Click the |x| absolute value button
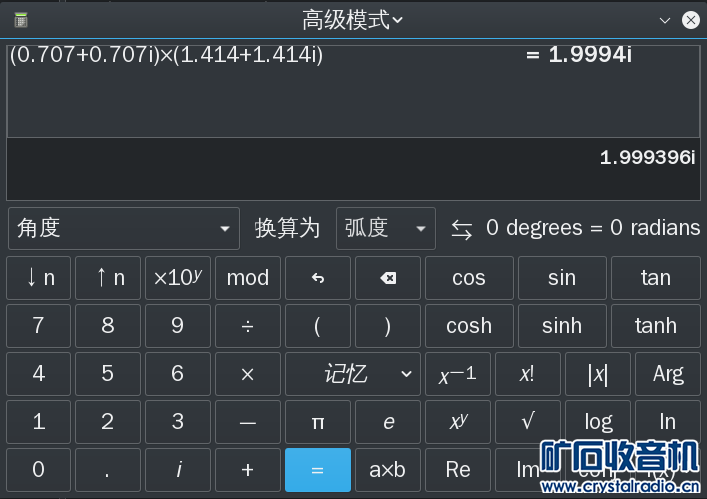The height and width of the screenshot is (499, 707). tap(597, 374)
